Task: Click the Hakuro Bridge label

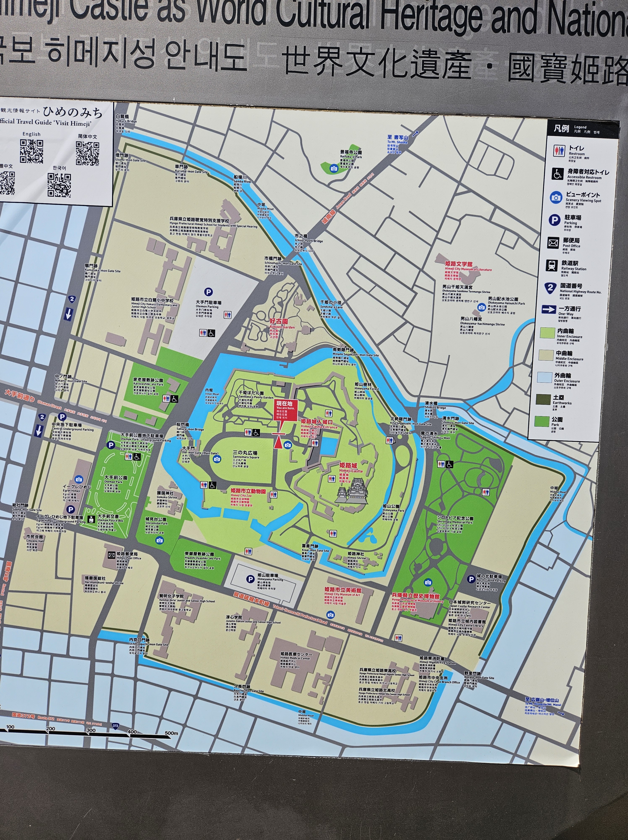Action: pyautogui.click(x=126, y=121)
